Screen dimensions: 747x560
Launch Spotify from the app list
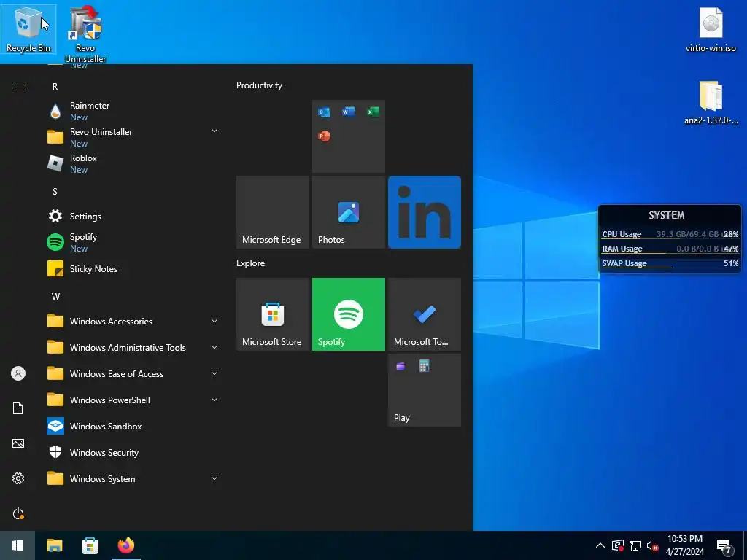coord(133,242)
